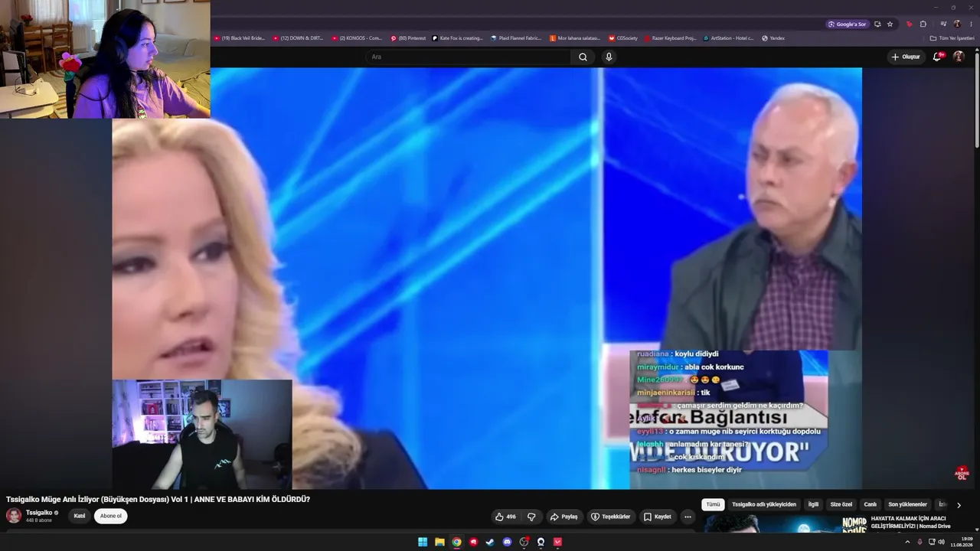Select the 'Son yüklenenler' filter chip
980x551 pixels.
pyautogui.click(x=907, y=505)
